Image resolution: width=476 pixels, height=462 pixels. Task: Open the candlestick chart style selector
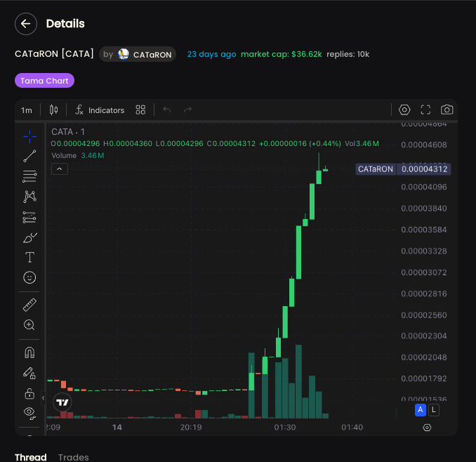[x=53, y=110]
